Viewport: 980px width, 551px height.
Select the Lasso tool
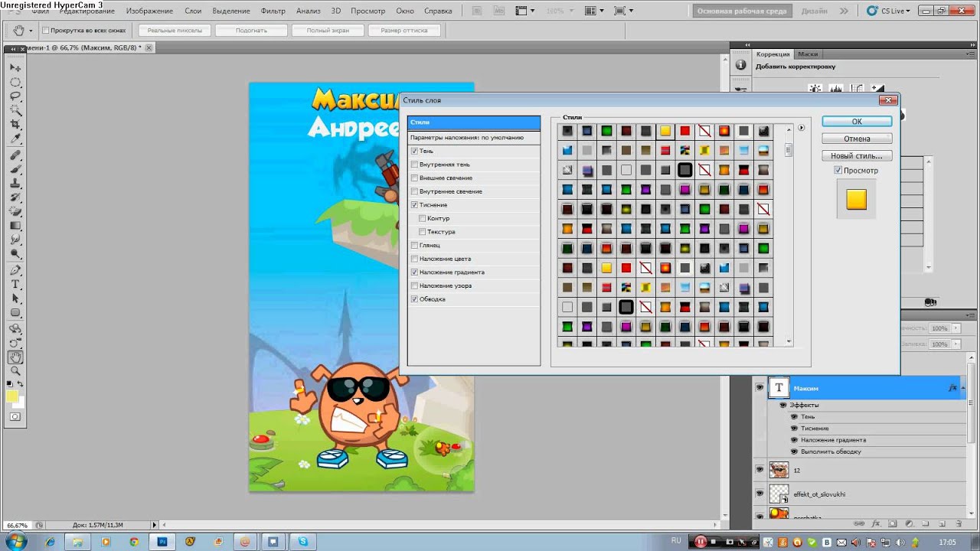[x=15, y=96]
